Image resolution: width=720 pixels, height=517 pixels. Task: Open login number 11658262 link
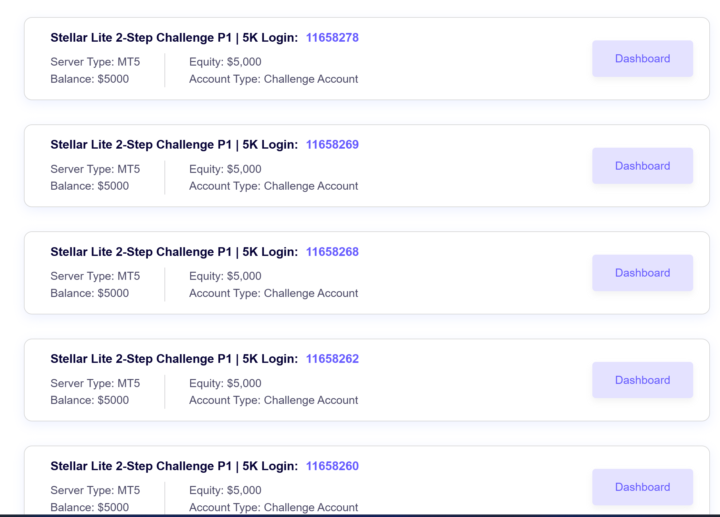pyautogui.click(x=332, y=359)
